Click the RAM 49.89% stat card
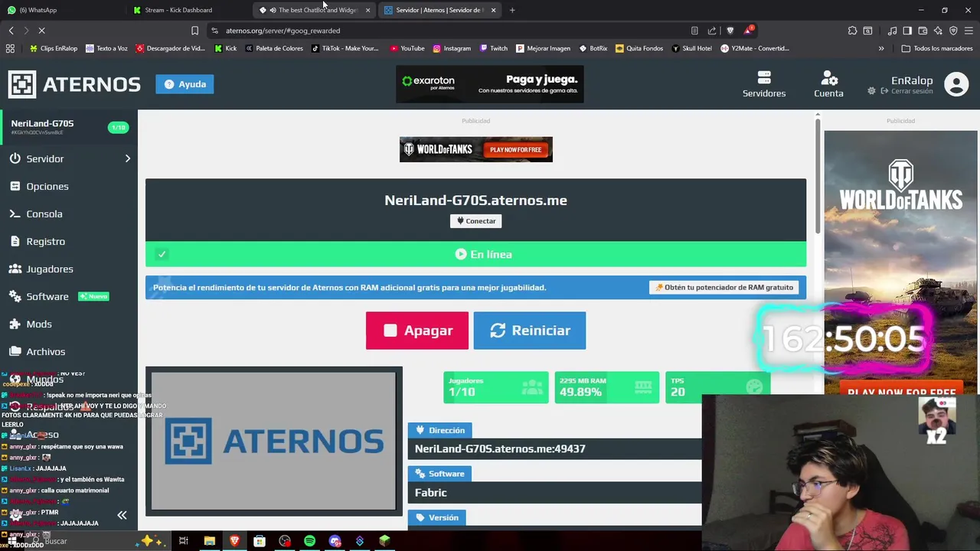980x551 pixels. 606,387
